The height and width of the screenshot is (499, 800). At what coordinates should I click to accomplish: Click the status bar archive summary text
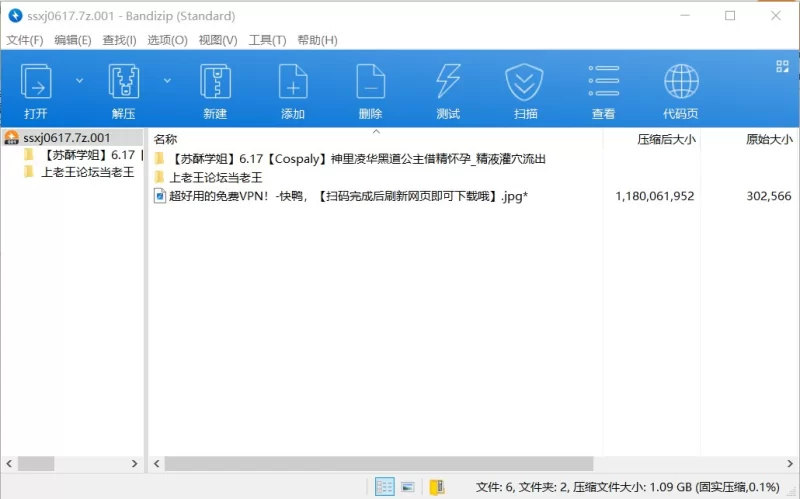pyautogui.click(x=628, y=487)
